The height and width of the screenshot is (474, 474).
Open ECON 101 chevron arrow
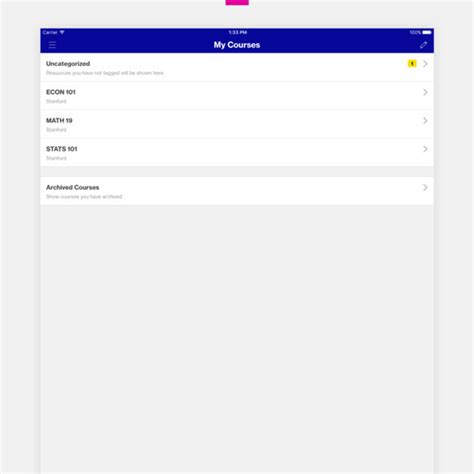425,92
